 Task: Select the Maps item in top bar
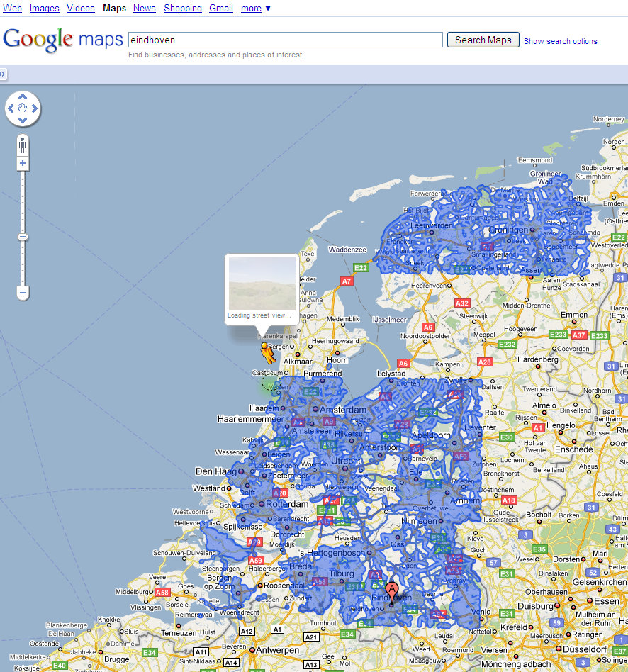click(x=114, y=8)
